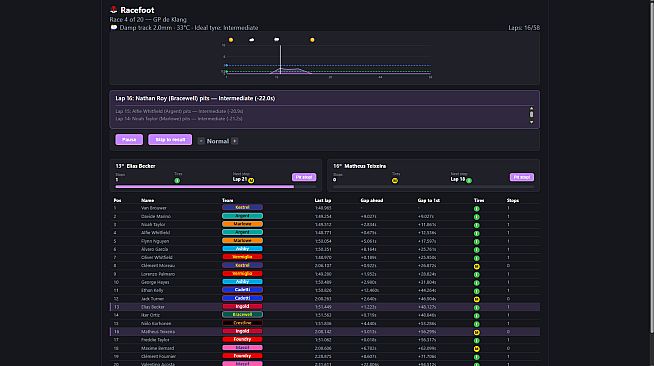Click green tyre icon next to Lap 18
Image resolution: width=654 pixels, height=366 pixels.
[469, 180]
